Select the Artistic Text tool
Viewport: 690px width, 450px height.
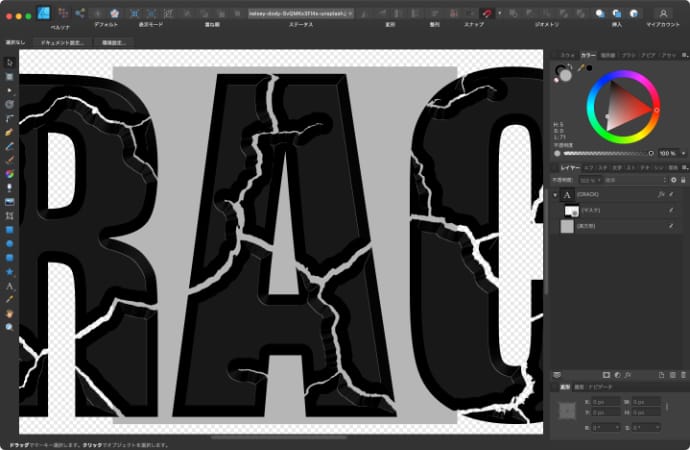9,285
